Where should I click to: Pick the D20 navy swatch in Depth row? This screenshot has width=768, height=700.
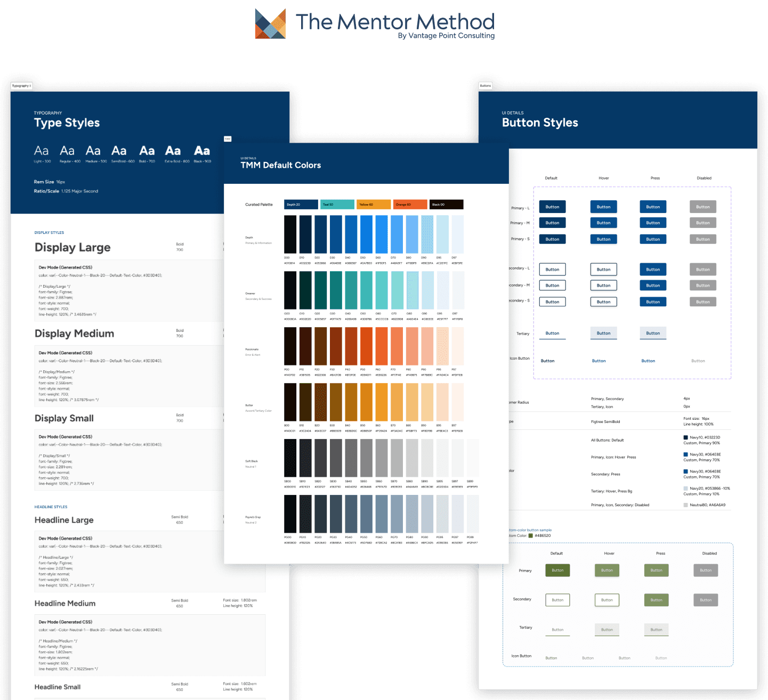(320, 234)
